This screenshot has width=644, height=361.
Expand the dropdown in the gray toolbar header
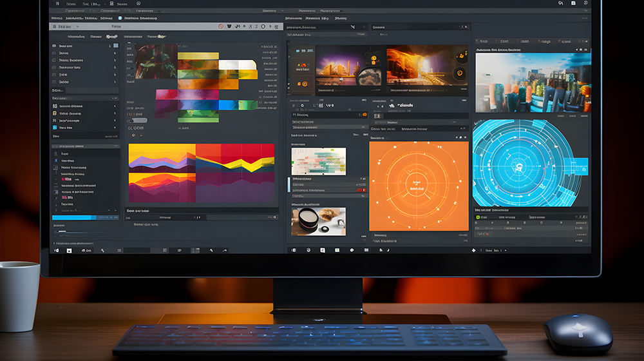[x=77, y=27]
